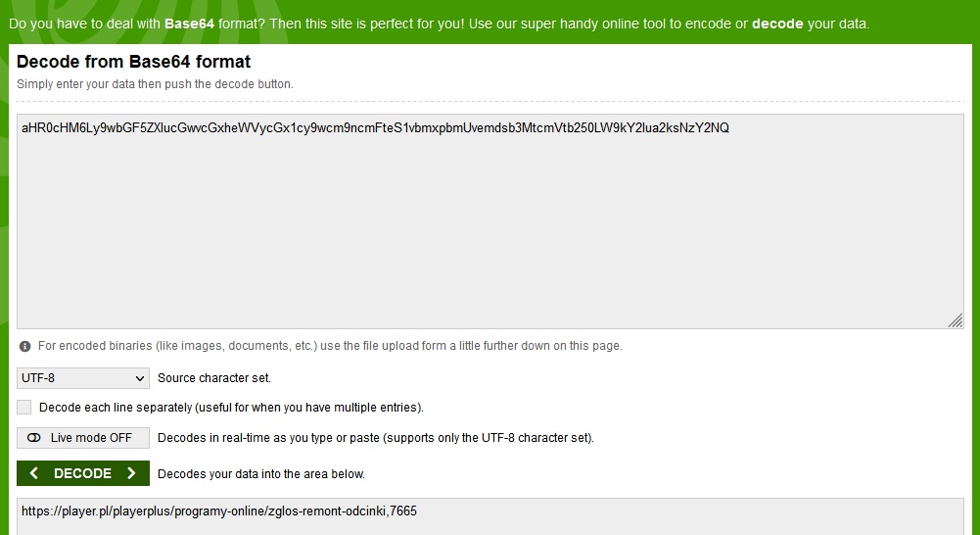Image resolution: width=980 pixels, height=535 pixels.
Task: Turn on Live mode
Action: pyautogui.click(x=83, y=438)
